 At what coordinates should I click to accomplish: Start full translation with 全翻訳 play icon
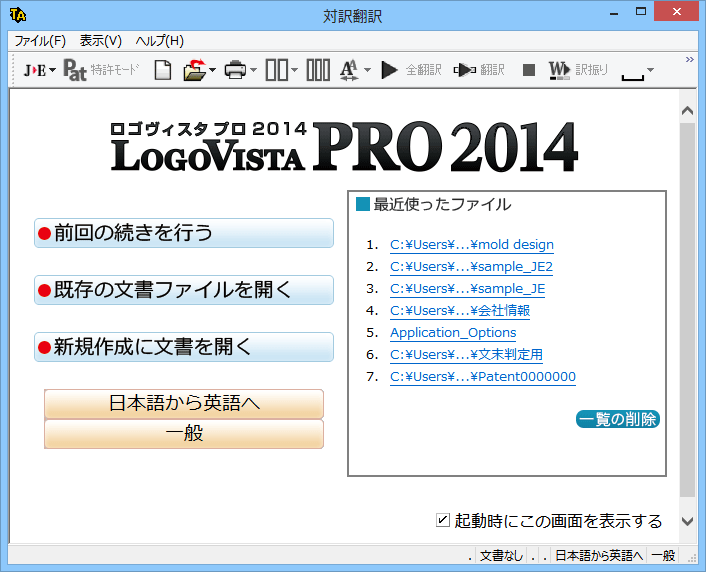click(390, 70)
